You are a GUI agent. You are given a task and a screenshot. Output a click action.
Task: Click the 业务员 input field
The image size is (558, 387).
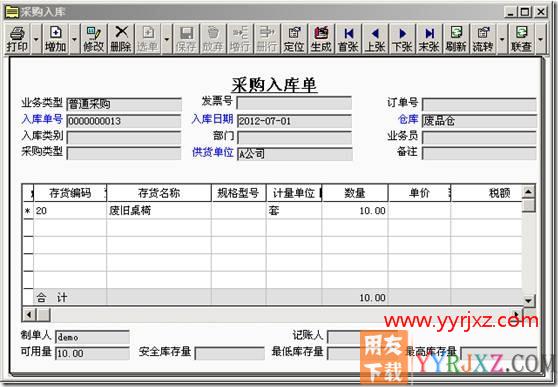479,138
